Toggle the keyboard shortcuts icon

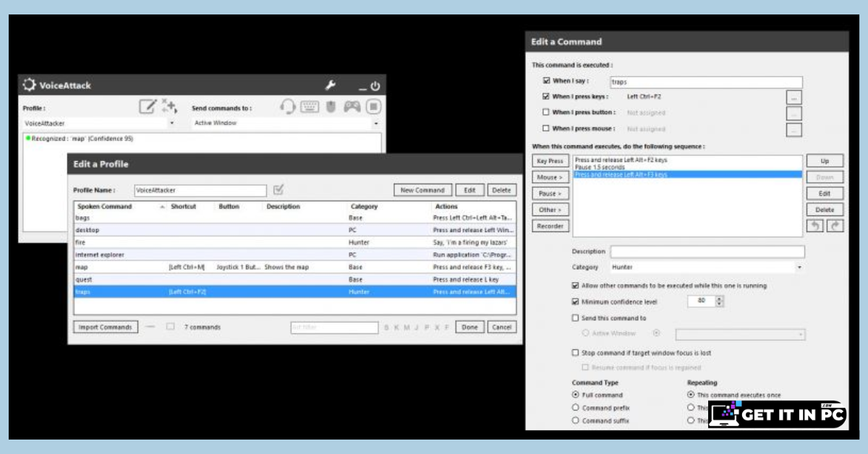(x=310, y=107)
